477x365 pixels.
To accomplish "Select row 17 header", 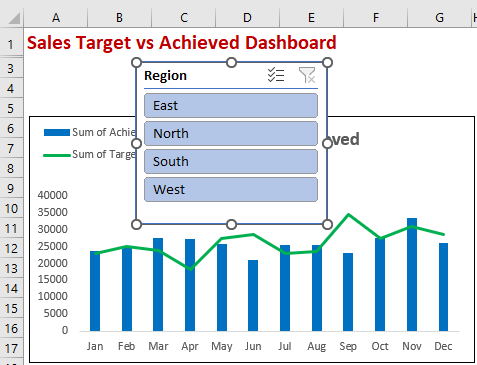I will pos(11,348).
